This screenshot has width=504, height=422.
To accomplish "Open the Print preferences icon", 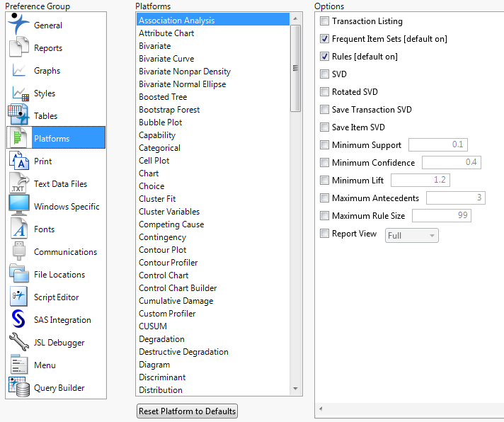I will pos(18,161).
